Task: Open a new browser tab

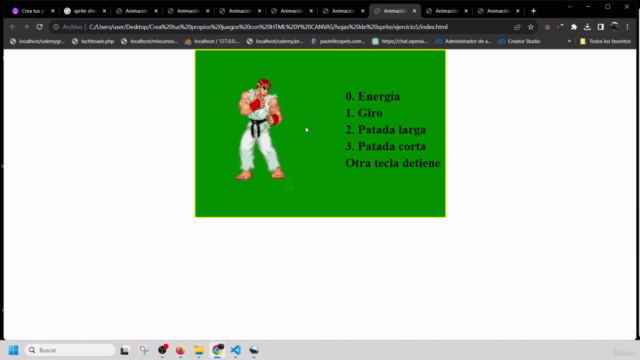Action: pyautogui.click(x=533, y=11)
